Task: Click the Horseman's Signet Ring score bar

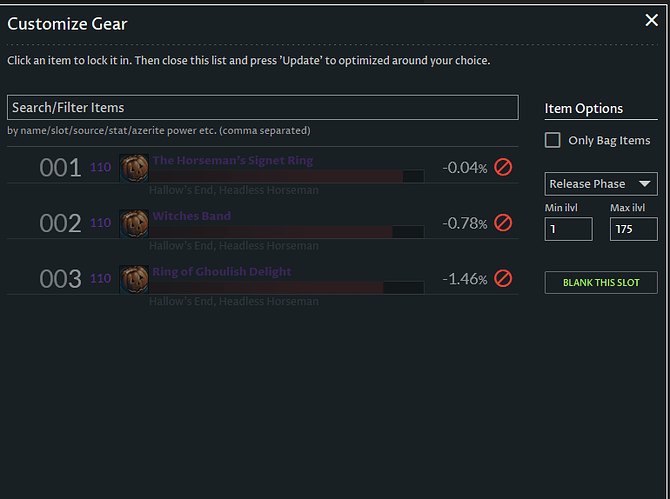Action: coord(286,176)
